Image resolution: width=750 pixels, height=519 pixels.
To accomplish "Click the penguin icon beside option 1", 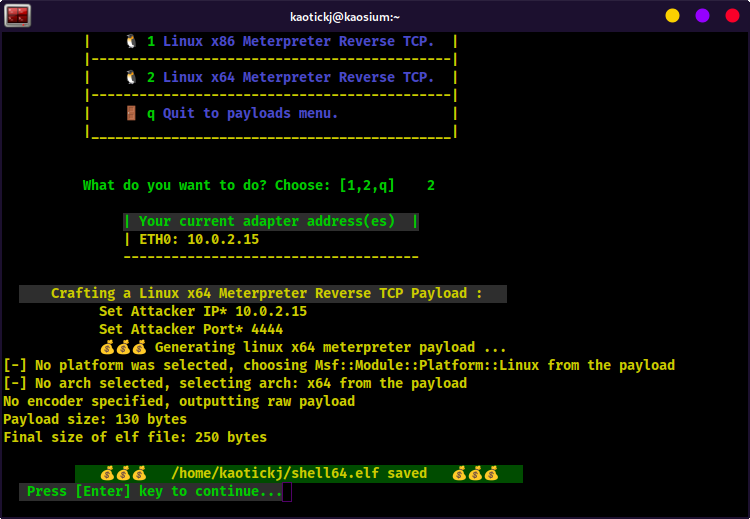I will (131, 41).
